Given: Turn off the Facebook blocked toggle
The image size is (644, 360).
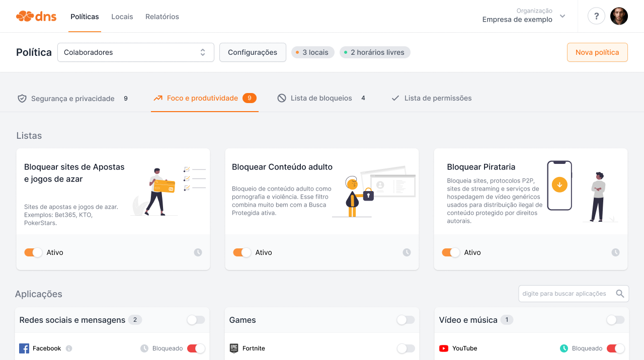Looking at the screenshot, I should point(196,348).
